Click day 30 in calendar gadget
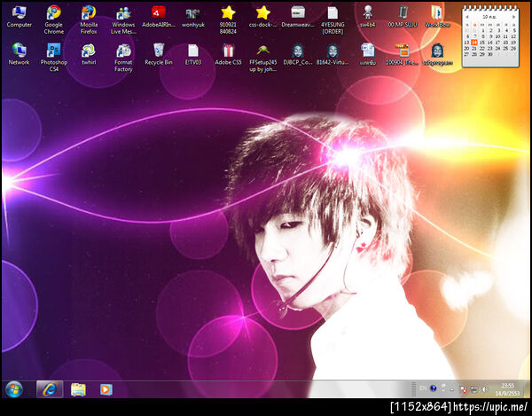 click(489, 54)
